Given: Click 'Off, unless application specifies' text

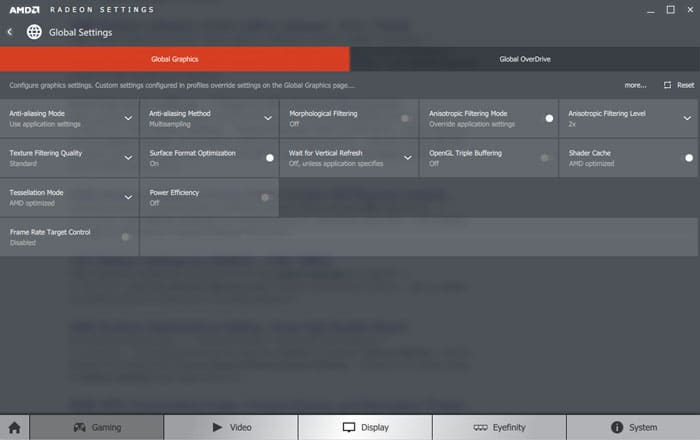Looking at the screenshot, I should pos(336,164).
